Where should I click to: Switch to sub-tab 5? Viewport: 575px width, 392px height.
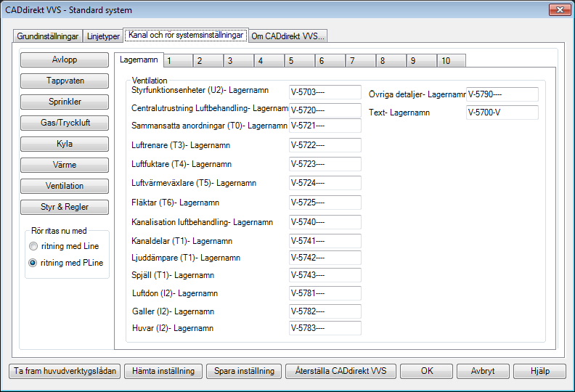pos(300,61)
